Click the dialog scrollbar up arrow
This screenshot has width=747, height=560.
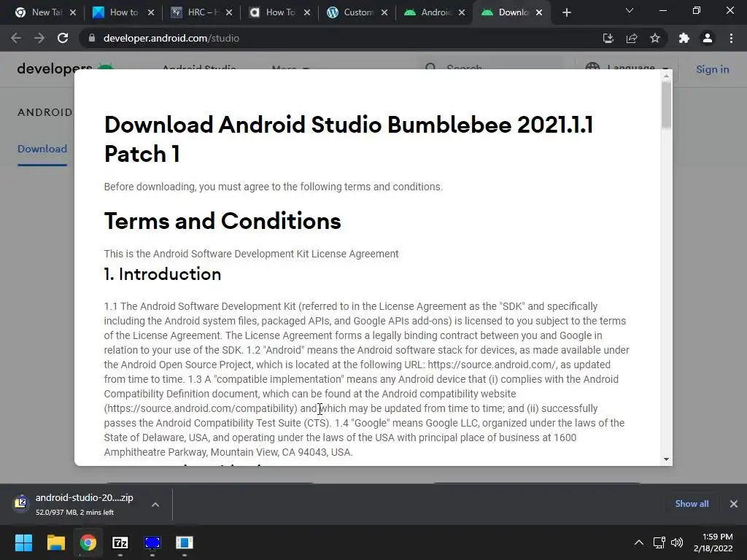tap(666, 76)
